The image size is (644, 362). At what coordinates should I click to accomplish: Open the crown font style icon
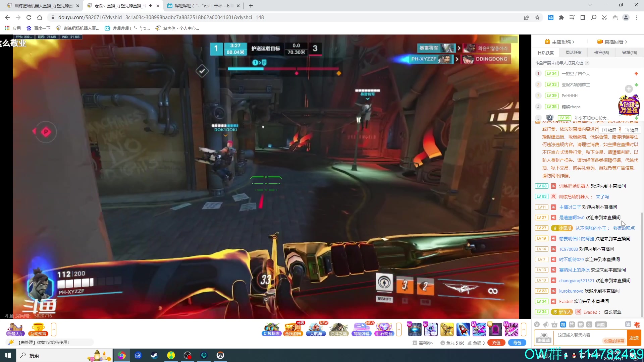(554, 324)
